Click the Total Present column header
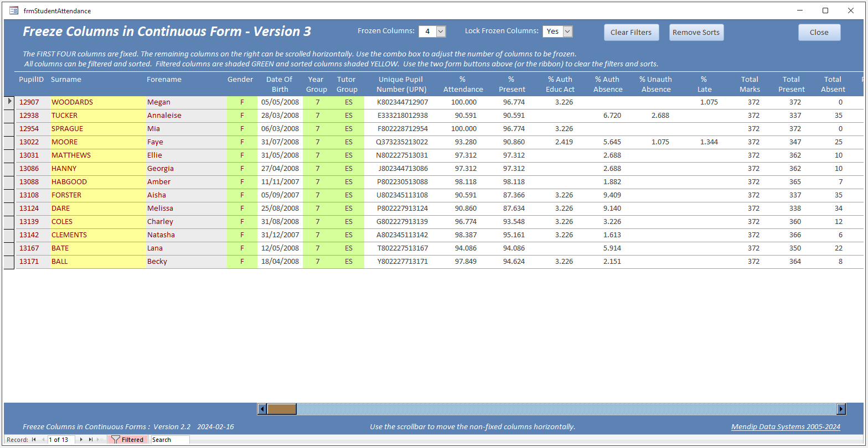This screenshot has height=448, width=868. coord(792,84)
